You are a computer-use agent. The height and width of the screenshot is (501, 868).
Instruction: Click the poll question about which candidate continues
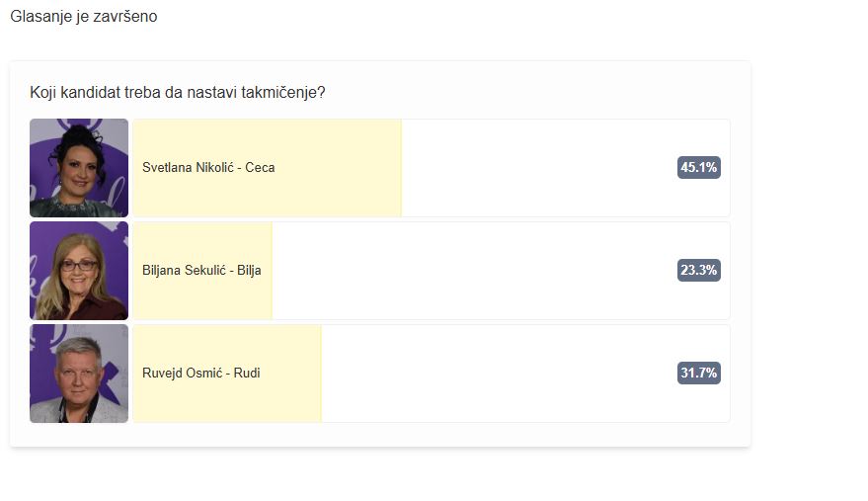pyautogui.click(x=178, y=93)
